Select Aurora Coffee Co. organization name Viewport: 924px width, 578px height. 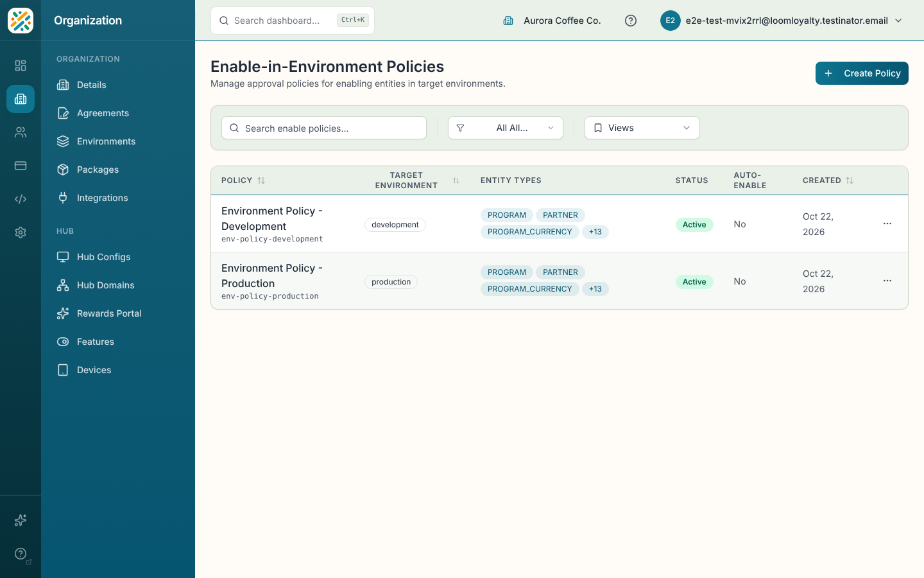[x=562, y=21]
